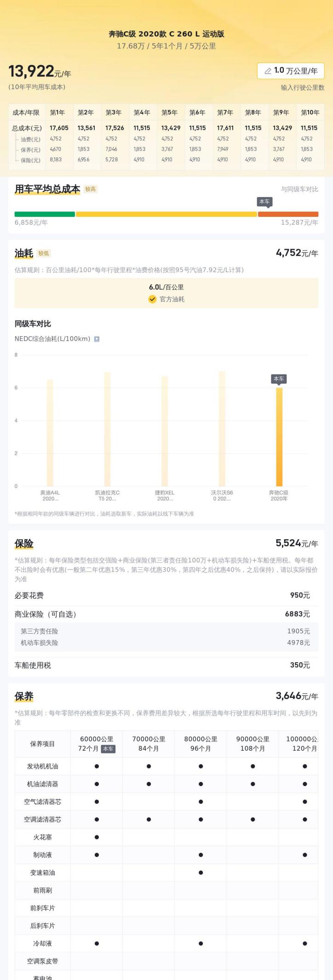The image size is (333, 980).
Task: Select the 第10年 column header
Action: coord(310,112)
